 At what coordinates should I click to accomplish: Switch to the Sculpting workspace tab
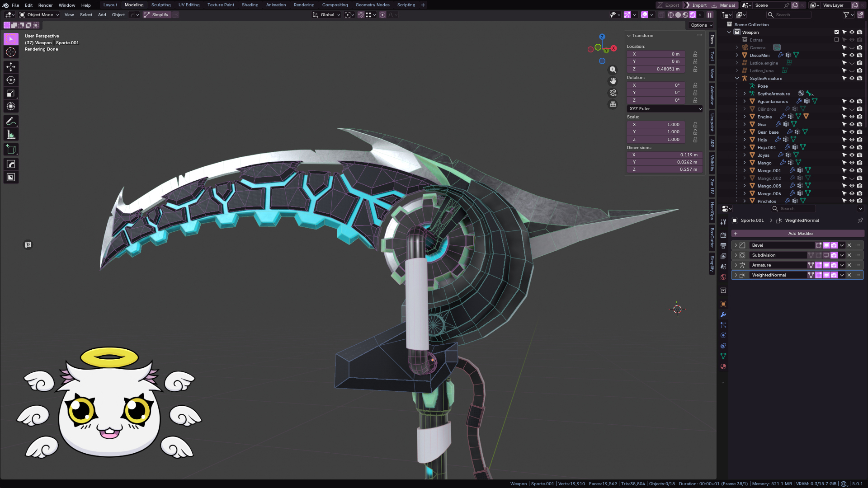(161, 5)
